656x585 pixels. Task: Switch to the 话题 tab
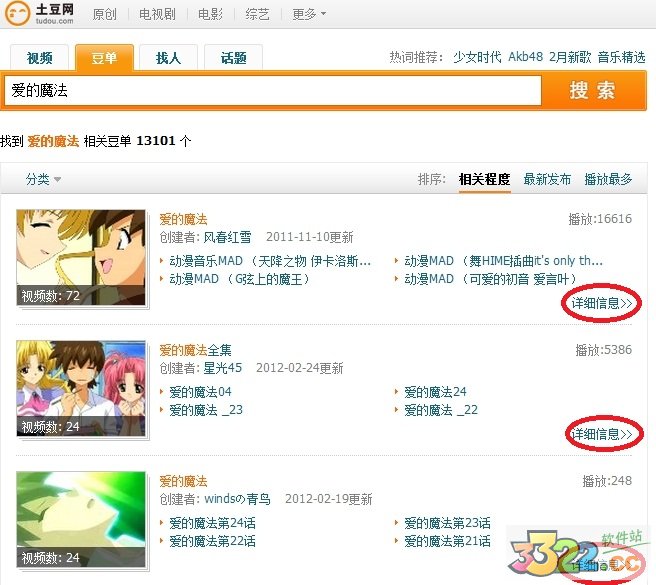[x=233, y=58]
